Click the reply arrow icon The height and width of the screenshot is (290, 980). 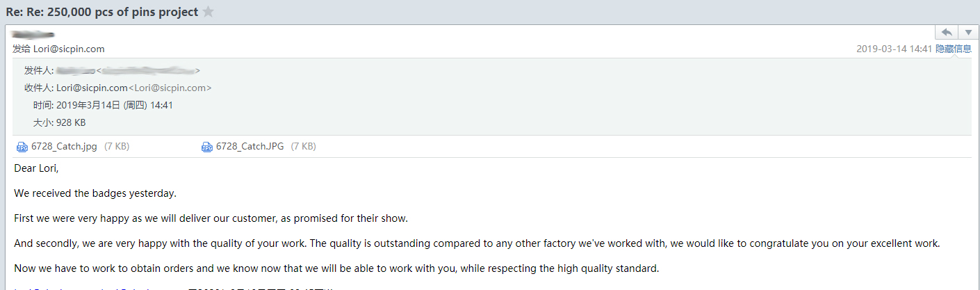(x=946, y=33)
